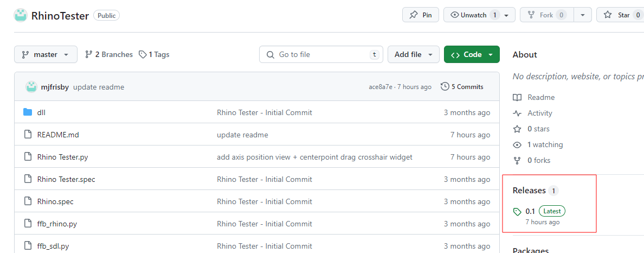
Task: Click the Readme book icon
Action: [x=517, y=98]
